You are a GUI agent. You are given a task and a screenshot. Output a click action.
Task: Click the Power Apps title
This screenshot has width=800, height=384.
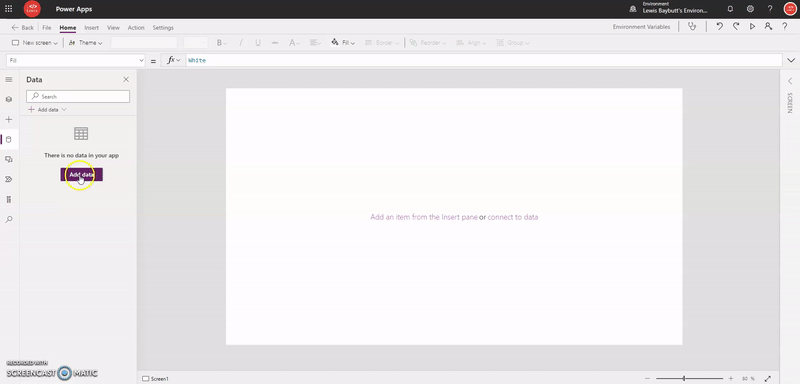pyautogui.click(x=74, y=9)
